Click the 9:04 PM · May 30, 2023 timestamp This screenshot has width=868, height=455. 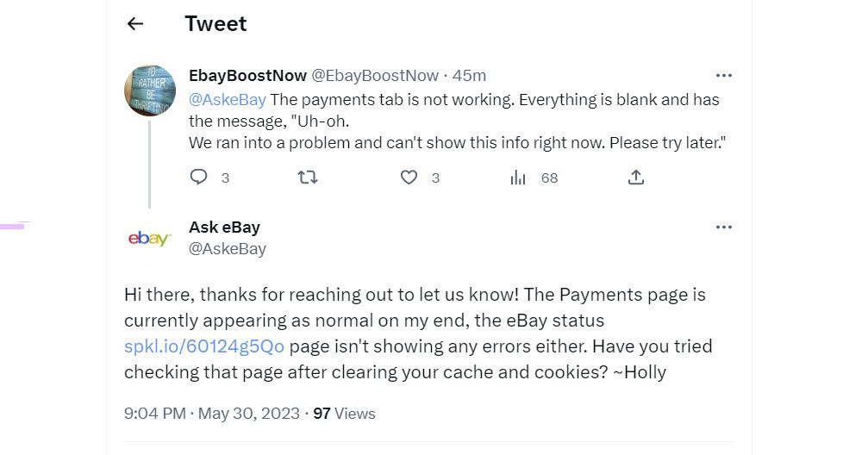211,414
